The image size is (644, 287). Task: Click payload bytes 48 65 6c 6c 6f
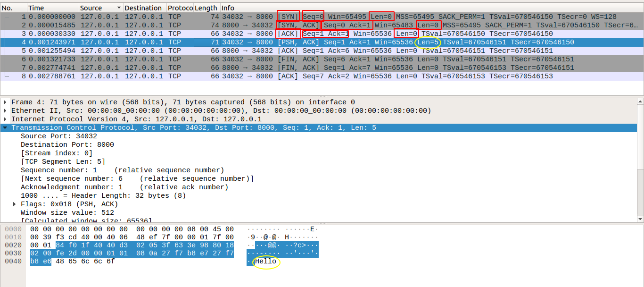85,262
